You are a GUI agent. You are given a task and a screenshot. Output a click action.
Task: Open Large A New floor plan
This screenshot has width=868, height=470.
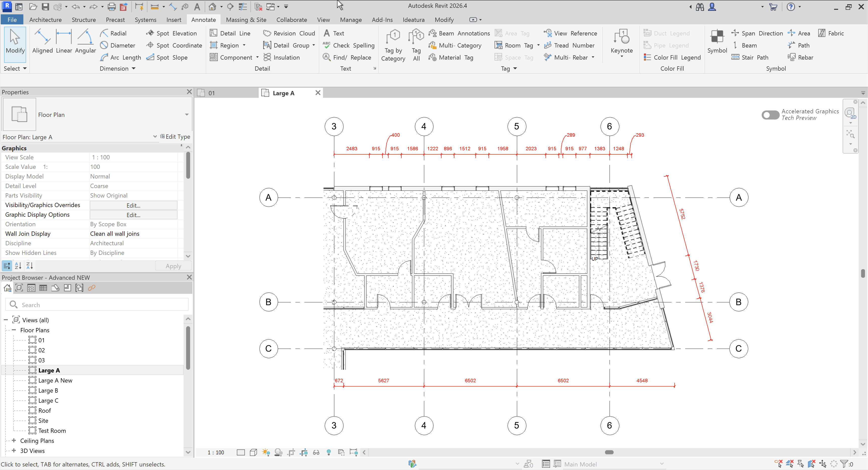pyautogui.click(x=55, y=380)
